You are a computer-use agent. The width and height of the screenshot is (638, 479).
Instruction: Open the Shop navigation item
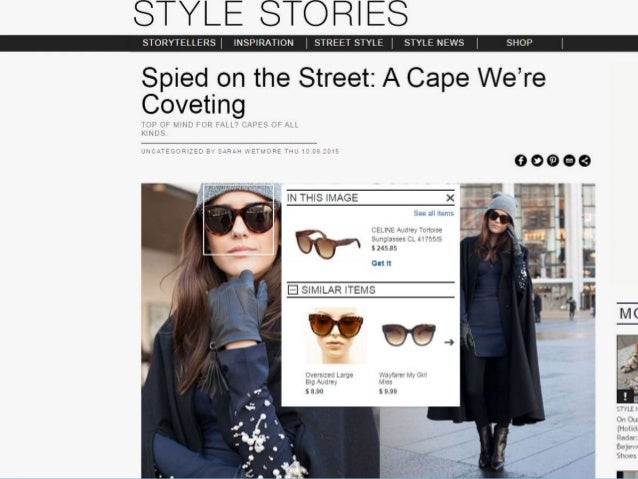[x=519, y=43]
